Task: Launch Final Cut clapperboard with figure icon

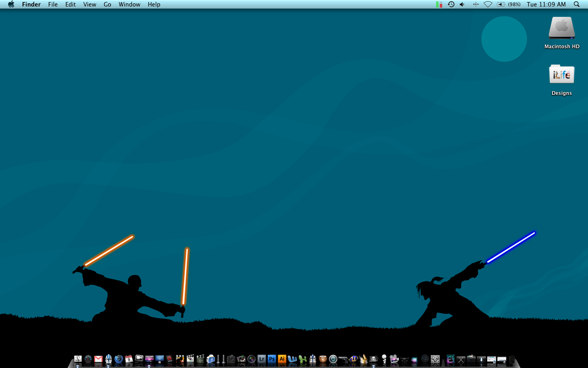Action: [x=180, y=359]
